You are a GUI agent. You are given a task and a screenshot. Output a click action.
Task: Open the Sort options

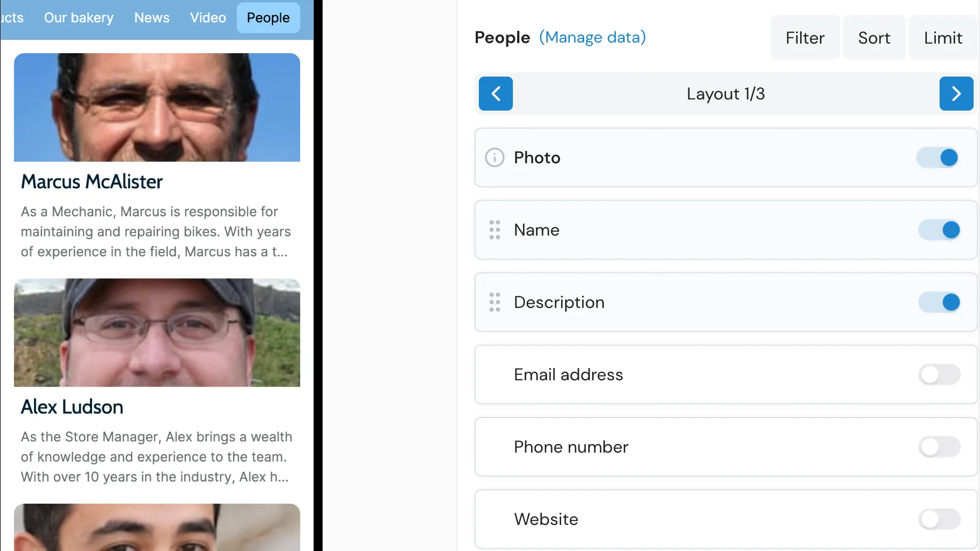pos(874,37)
